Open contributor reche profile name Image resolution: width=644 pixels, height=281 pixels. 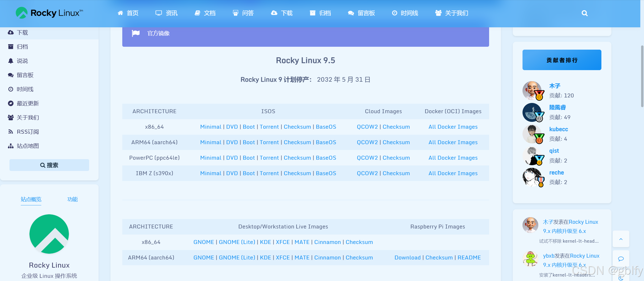pyautogui.click(x=556, y=173)
